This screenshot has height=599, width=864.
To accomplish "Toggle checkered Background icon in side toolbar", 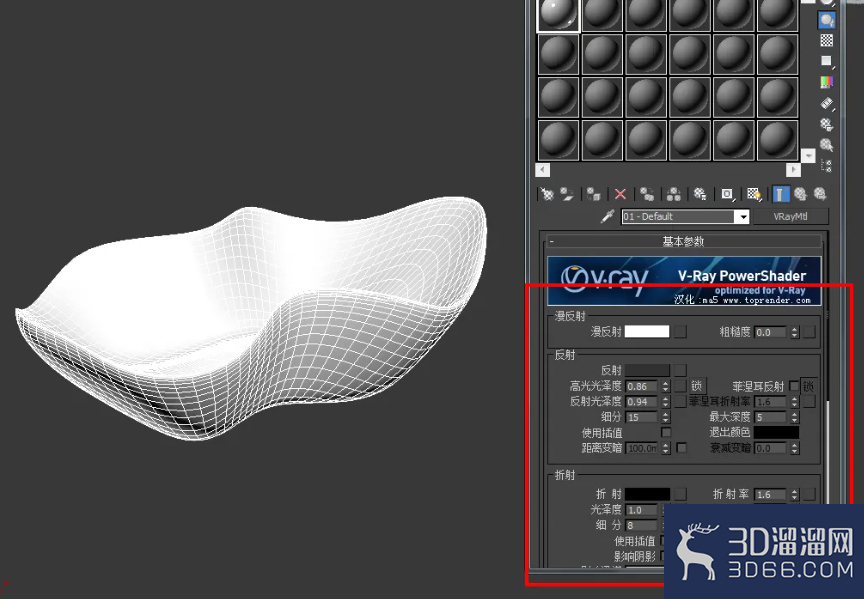I will click(x=827, y=40).
